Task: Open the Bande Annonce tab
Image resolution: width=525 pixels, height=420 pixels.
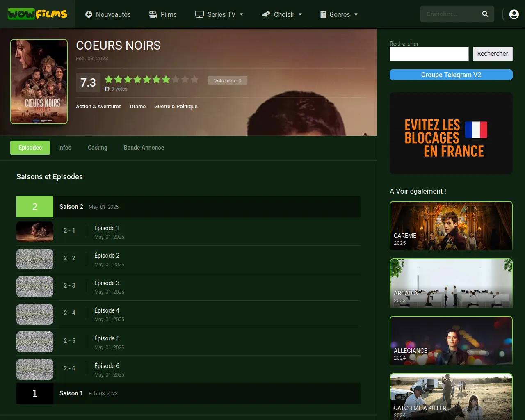Action: point(144,148)
